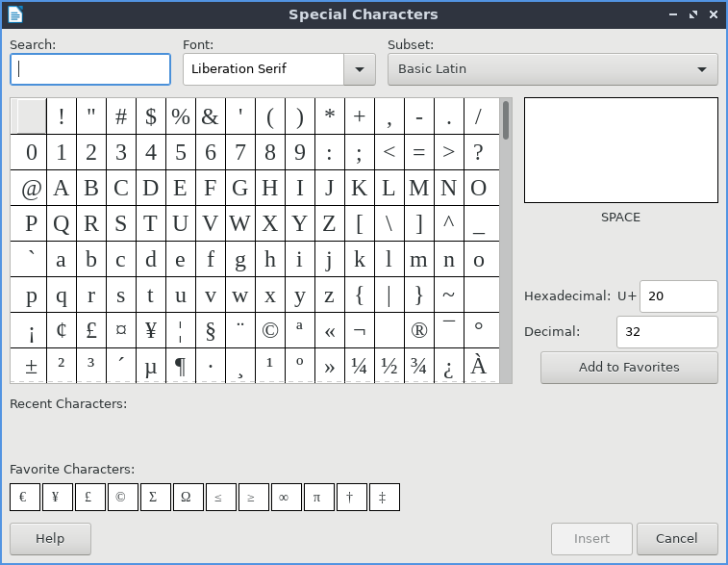Select the double dagger favorite character
Image resolution: width=728 pixels, height=565 pixels.
(384, 498)
